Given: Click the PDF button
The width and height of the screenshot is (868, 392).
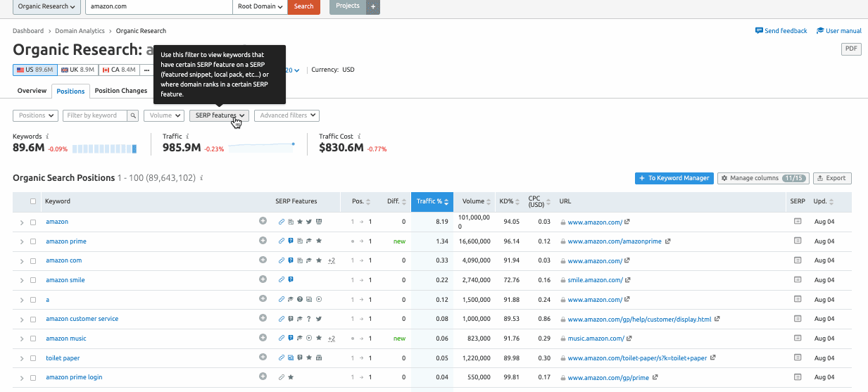Looking at the screenshot, I should pos(852,49).
